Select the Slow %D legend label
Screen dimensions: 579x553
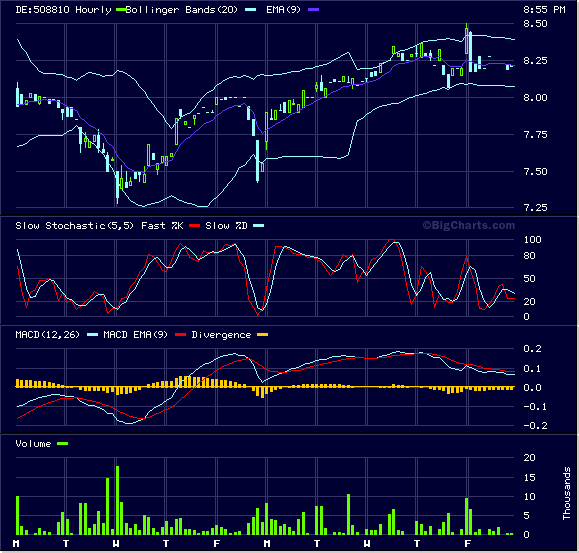[x=226, y=226]
